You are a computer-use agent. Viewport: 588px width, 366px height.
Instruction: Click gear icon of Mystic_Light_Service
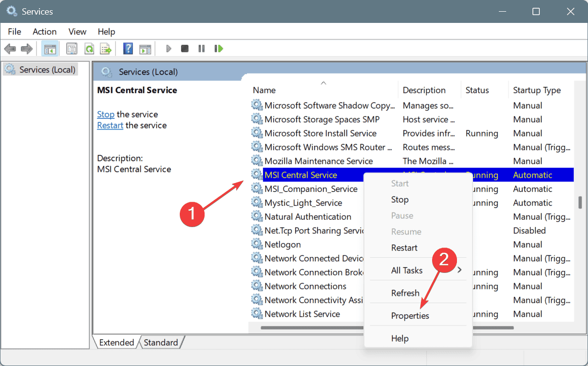[x=257, y=203]
